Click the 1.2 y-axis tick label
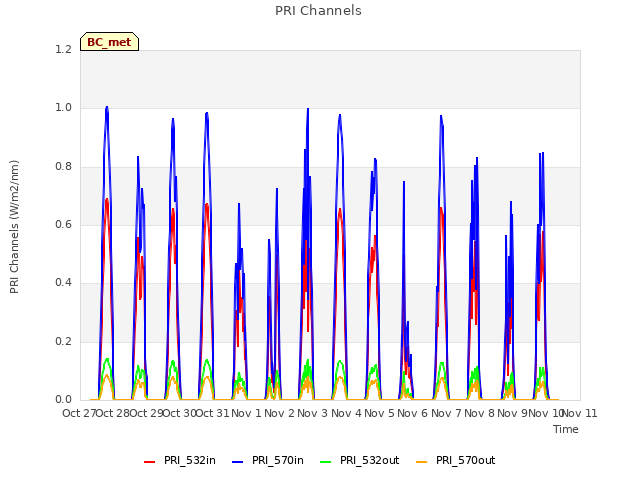This screenshot has height=480, width=640. (x=63, y=49)
